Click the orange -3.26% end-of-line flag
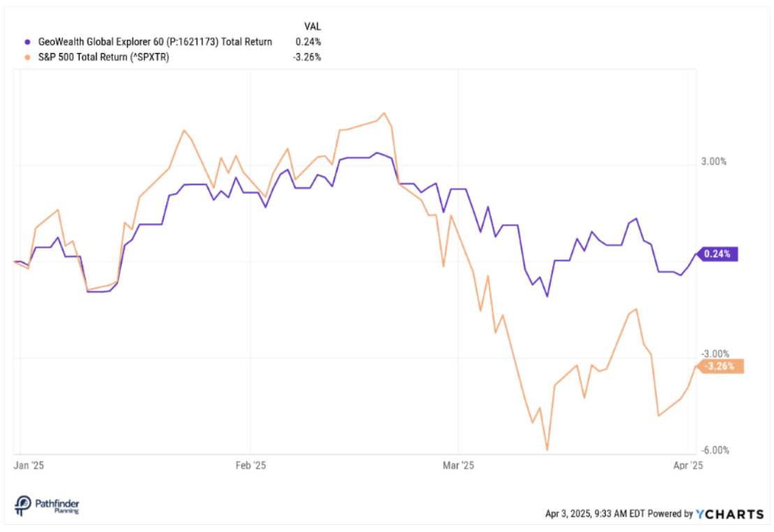This screenshot has height=532, width=774. click(x=720, y=366)
